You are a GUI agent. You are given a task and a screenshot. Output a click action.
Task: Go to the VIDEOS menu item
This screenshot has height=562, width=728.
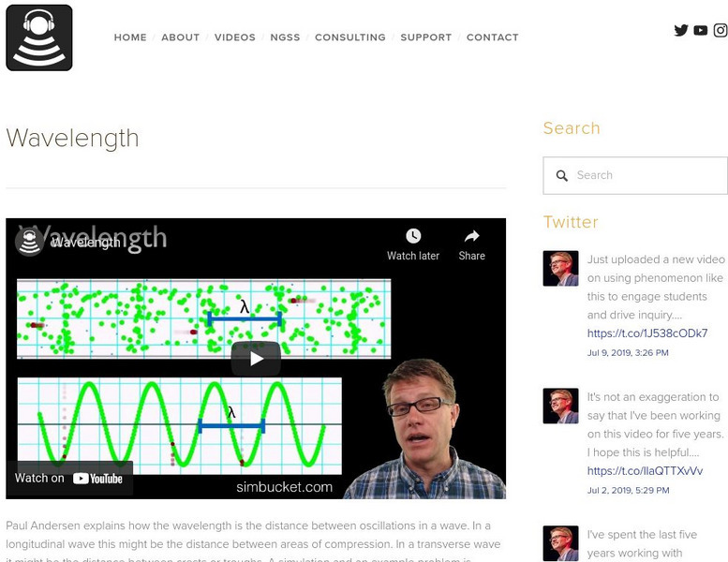(234, 37)
